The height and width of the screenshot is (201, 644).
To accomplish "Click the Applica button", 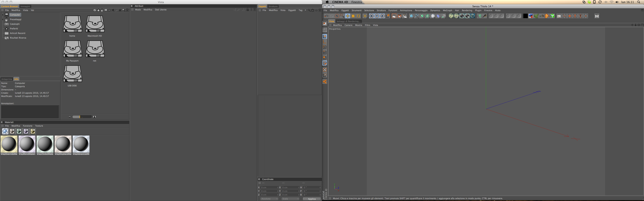I will pyautogui.click(x=312, y=199).
